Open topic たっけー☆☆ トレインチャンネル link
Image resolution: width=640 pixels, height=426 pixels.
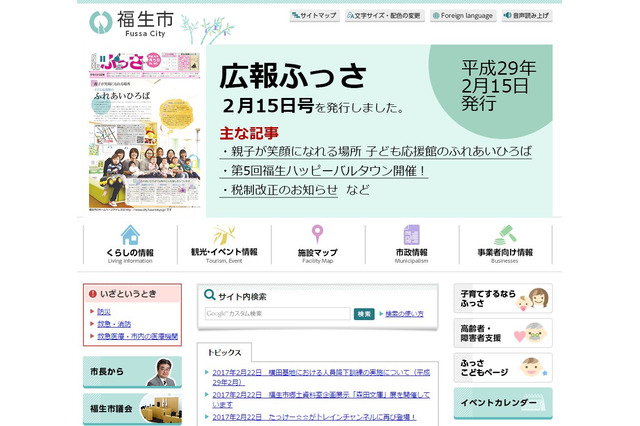[x=314, y=417]
